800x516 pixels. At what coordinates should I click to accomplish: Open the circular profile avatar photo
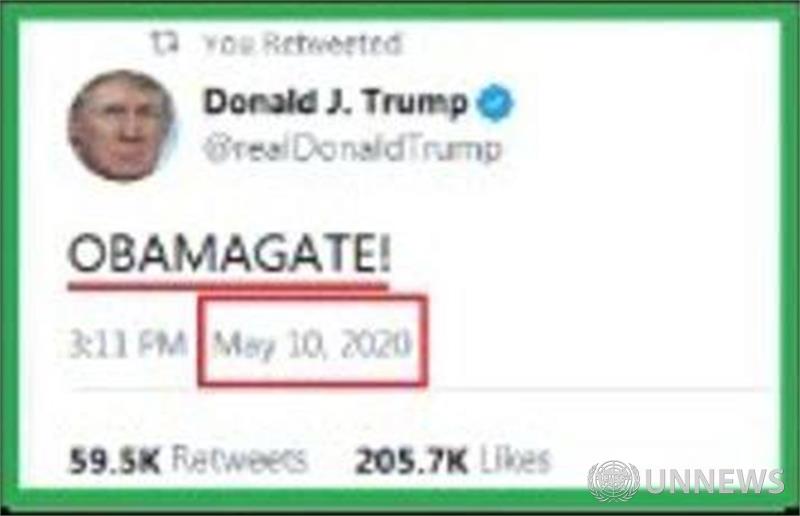[x=121, y=126]
